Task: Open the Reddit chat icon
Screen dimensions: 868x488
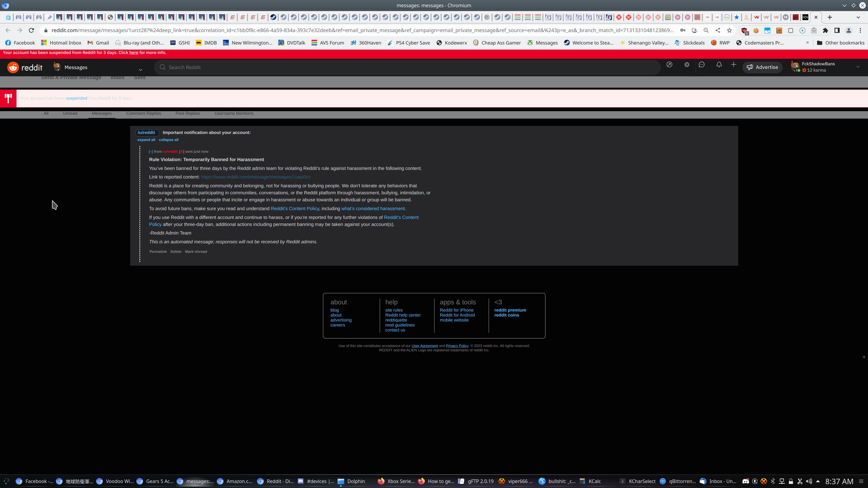Action: coord(702,65)
